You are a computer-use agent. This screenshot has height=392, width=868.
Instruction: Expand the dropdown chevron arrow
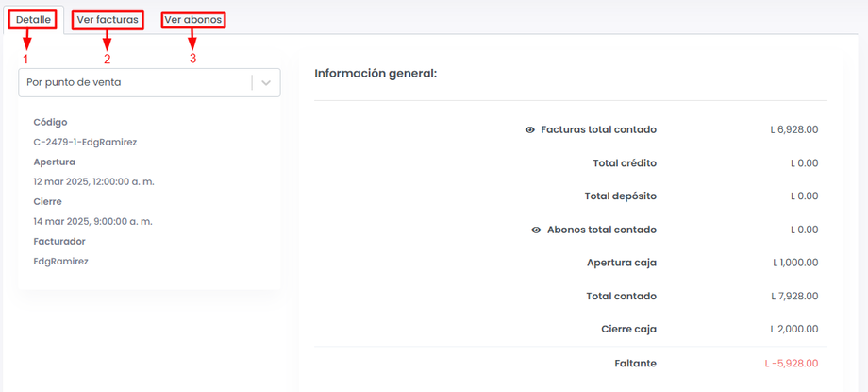(266, 83)
